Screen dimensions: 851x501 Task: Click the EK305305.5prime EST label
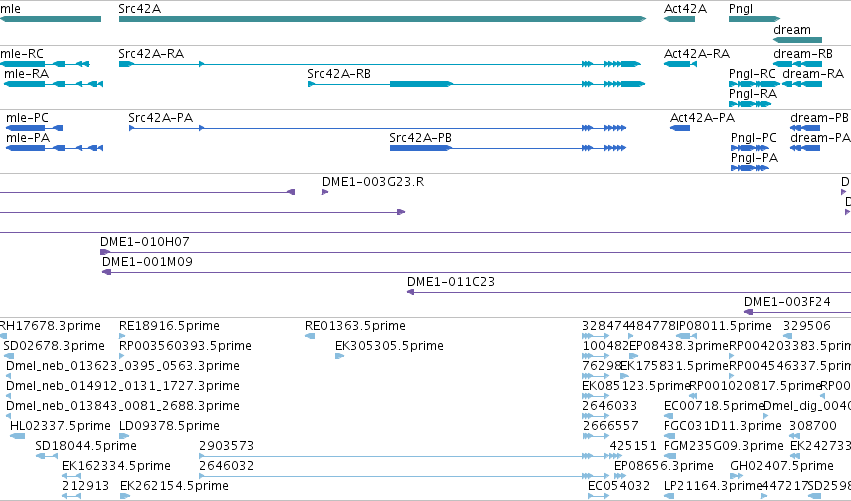click(x=389, y=346)
